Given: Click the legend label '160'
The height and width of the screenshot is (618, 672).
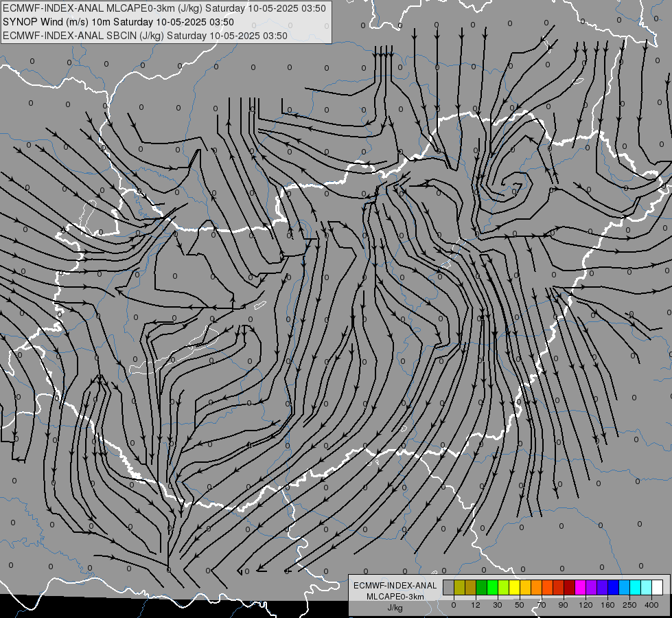Looking at the screenshot, I should pyautogui.click(x=607, y=605).
